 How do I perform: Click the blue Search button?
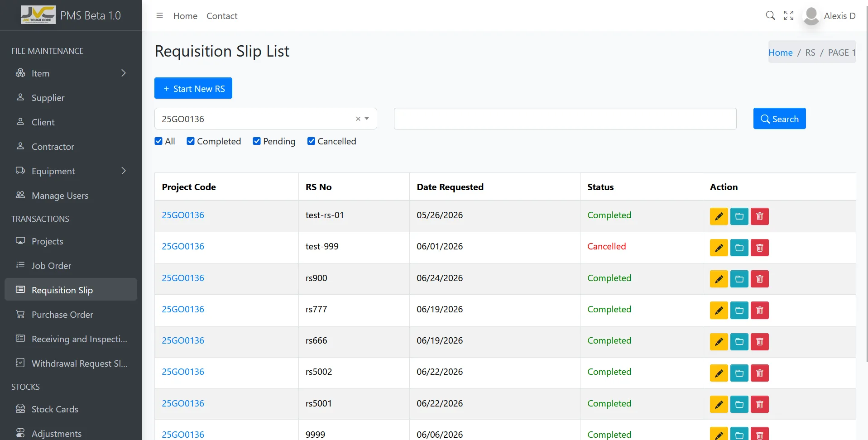779,119
